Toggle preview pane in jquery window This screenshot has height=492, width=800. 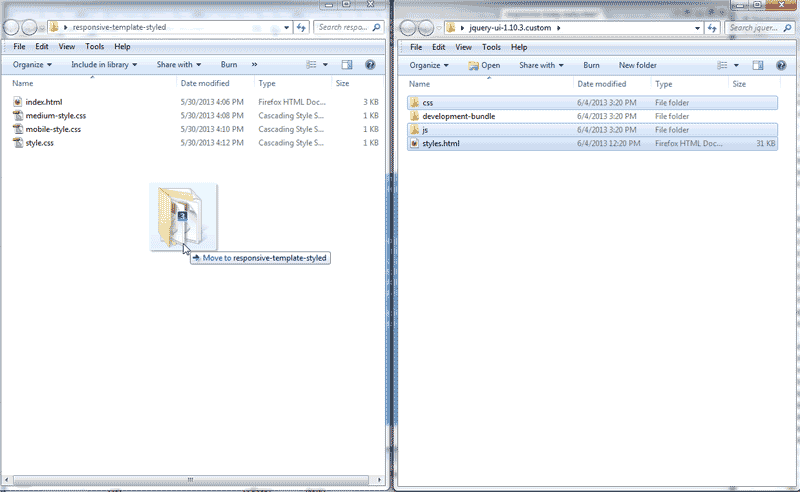pyautogui.click(x=758, y=65)
